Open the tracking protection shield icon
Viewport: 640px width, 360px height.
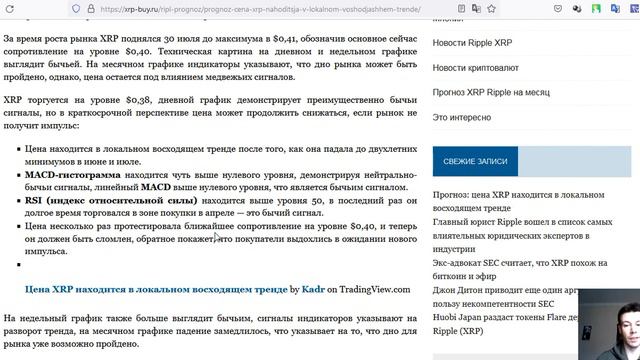pos(76,9)
